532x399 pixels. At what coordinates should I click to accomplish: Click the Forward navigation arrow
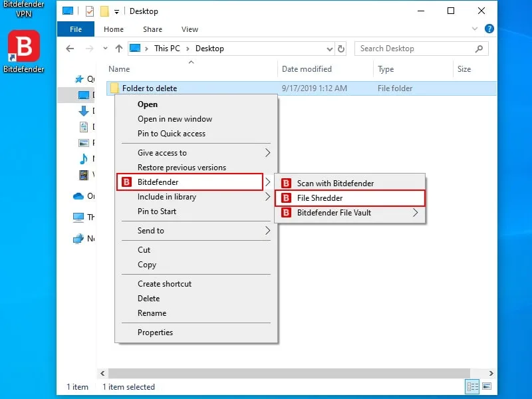click(x=89, y=49)
